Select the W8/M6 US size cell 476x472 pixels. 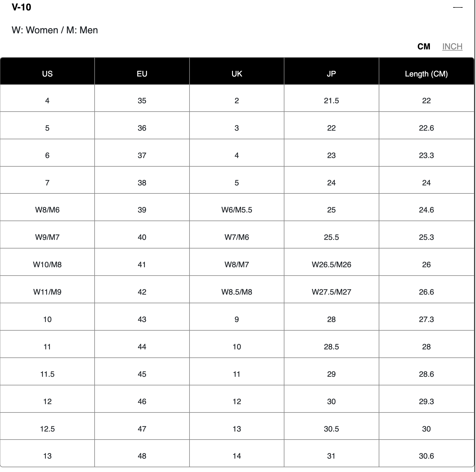(x=47, y=210)
